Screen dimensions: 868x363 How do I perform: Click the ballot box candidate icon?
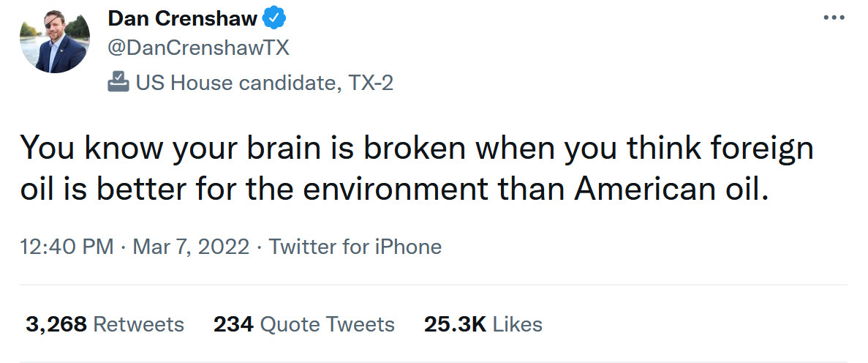click(x=118, y=83)
